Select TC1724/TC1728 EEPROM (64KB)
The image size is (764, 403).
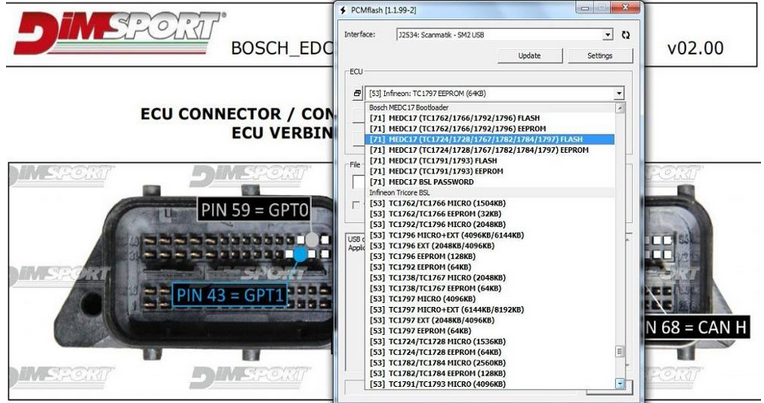489,353
